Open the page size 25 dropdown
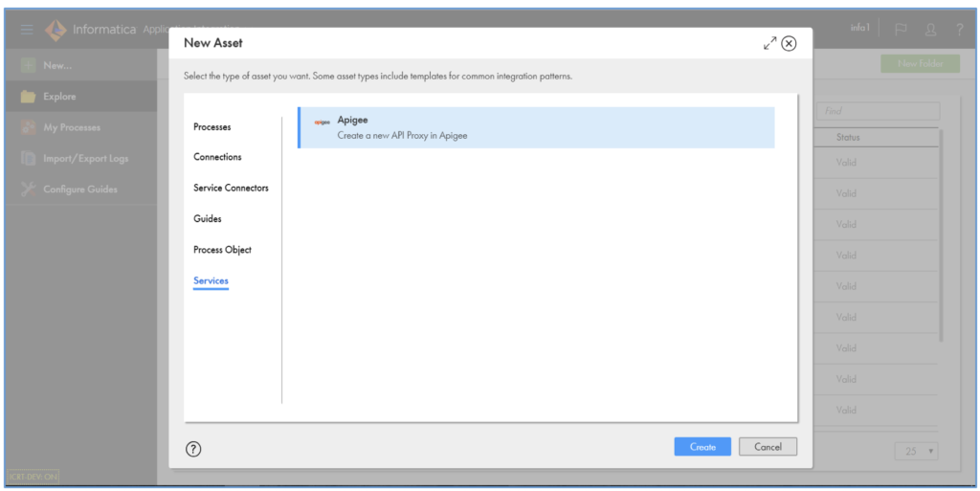Viewport: 980px width, 491px height. 917,451
